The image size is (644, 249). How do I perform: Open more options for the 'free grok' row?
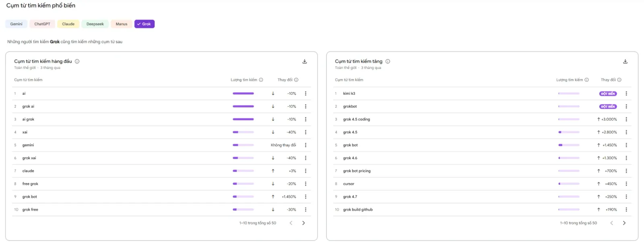[x=305, y=184]
